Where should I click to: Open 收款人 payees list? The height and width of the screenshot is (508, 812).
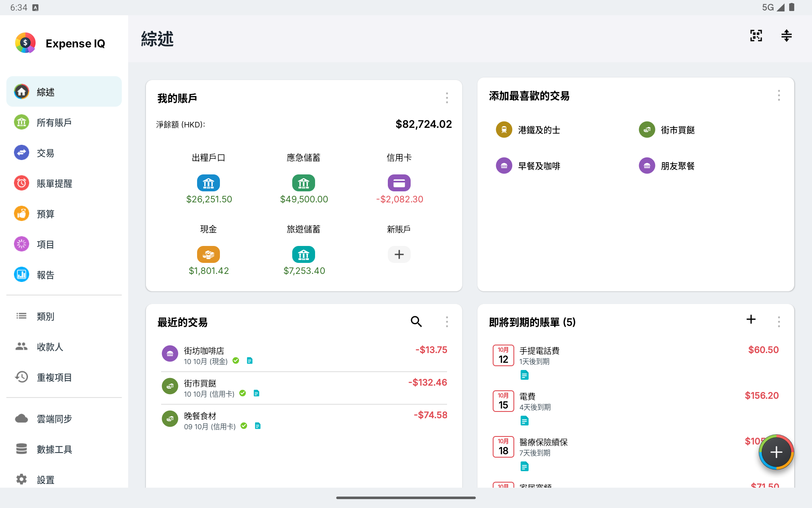[x=64, y=347]
